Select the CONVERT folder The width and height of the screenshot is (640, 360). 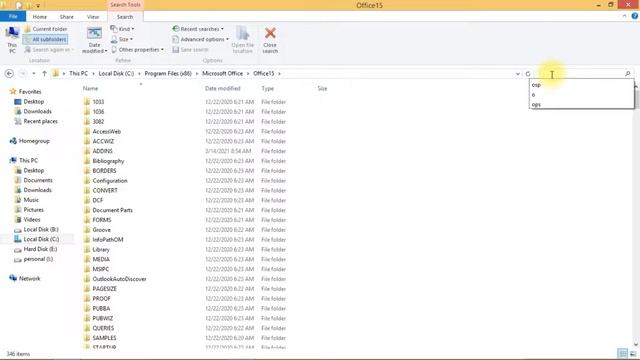click(x=105, y=190)
